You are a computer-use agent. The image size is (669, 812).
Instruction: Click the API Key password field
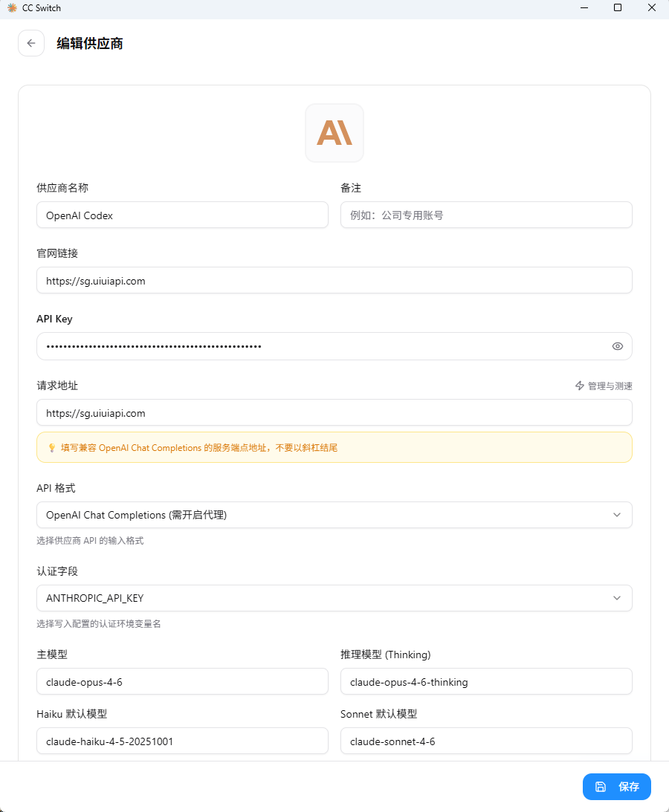(x=320, y=346)
